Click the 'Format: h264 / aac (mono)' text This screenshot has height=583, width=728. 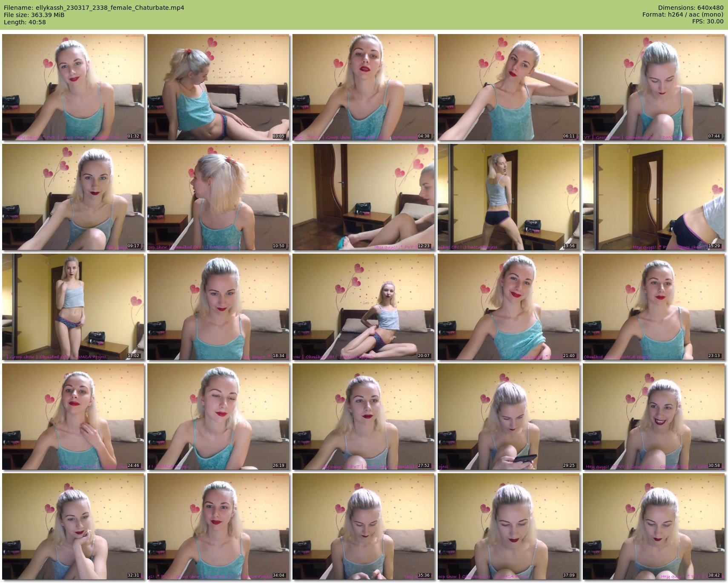coord(683,15)
